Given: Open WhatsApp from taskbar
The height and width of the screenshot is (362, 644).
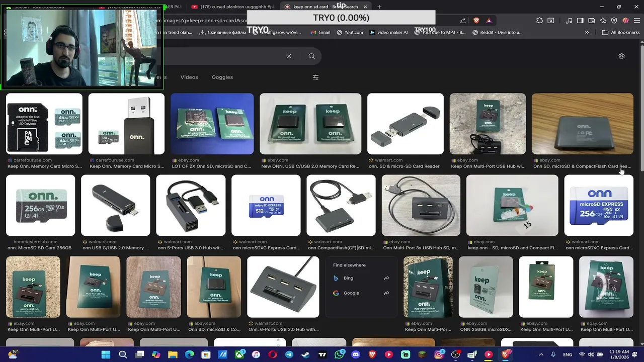Looking at the screenshot, I should click(339, 354).
